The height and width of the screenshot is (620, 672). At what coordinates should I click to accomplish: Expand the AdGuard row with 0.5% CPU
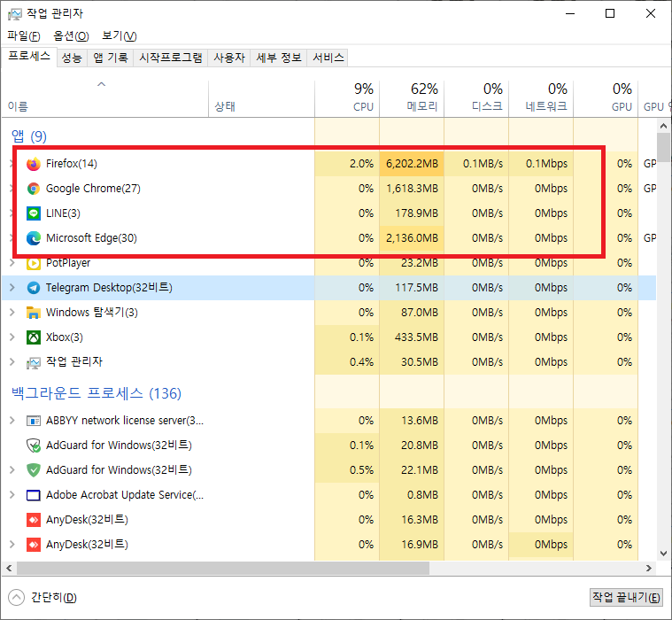(x=12, y=470)
